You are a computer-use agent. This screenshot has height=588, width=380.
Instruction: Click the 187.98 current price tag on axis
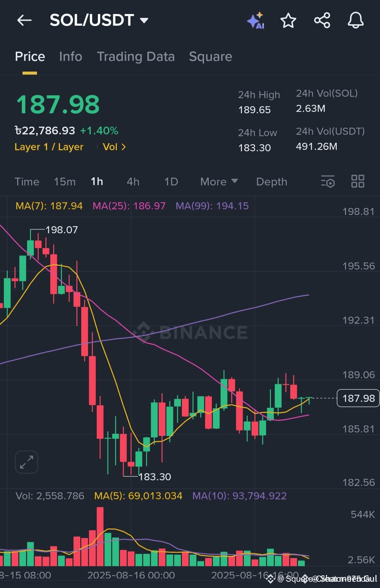pos(358,398)
